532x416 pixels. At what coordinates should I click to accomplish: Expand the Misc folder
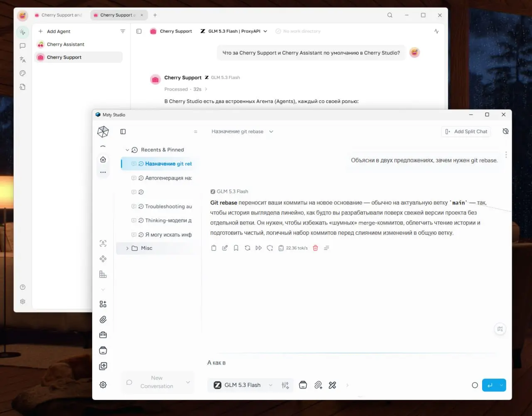click(x=127, y=248)
